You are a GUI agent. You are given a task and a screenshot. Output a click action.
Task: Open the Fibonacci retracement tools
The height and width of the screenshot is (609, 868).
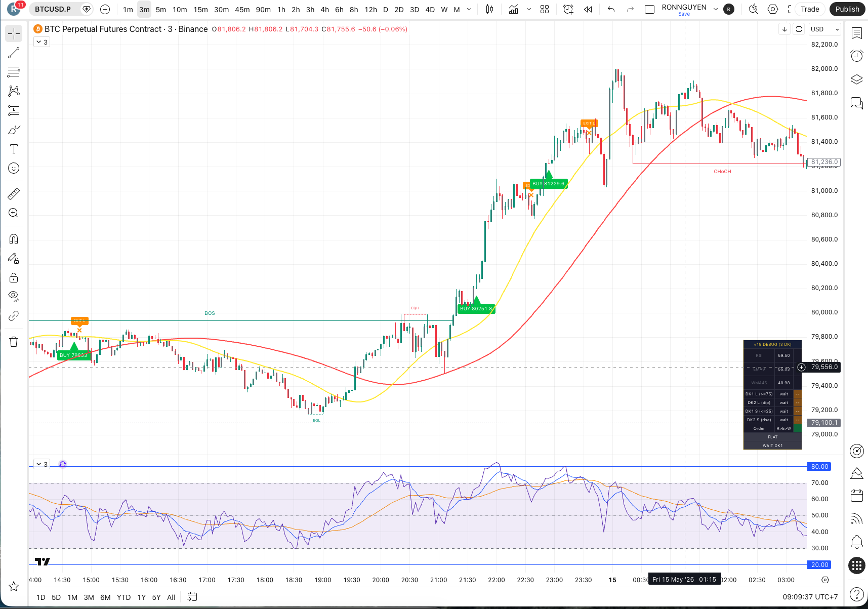click(x=14, y=72)
